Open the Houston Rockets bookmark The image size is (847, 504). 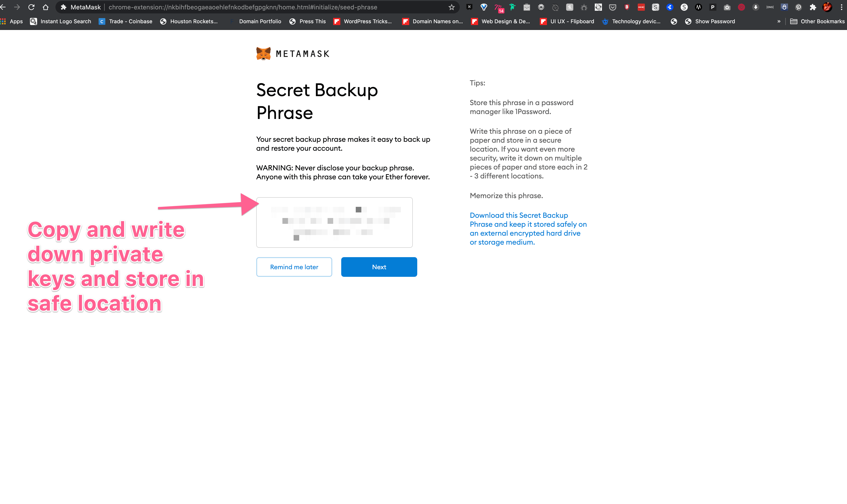[x=189, y=21]
